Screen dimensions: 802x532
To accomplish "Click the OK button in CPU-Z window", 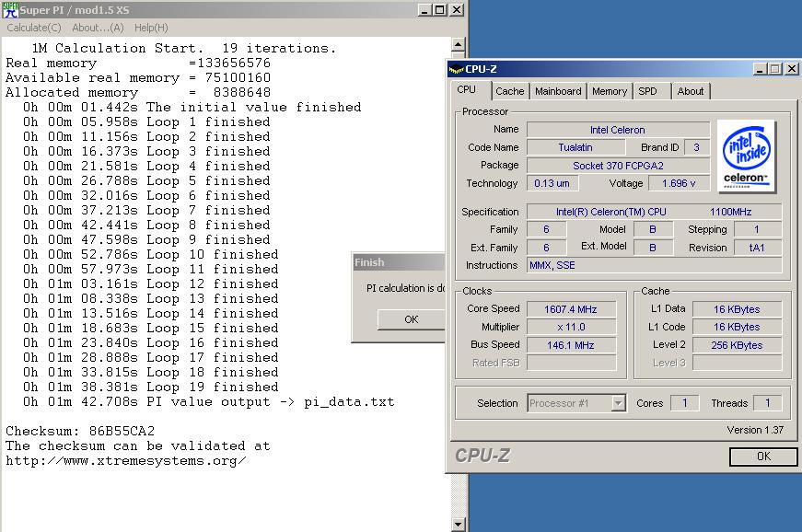I will 763,457.
